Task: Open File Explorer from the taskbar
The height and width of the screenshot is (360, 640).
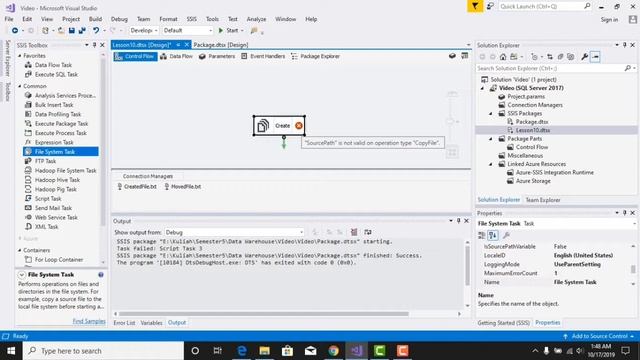Action: pyautogui.click(x=264, y=351)
